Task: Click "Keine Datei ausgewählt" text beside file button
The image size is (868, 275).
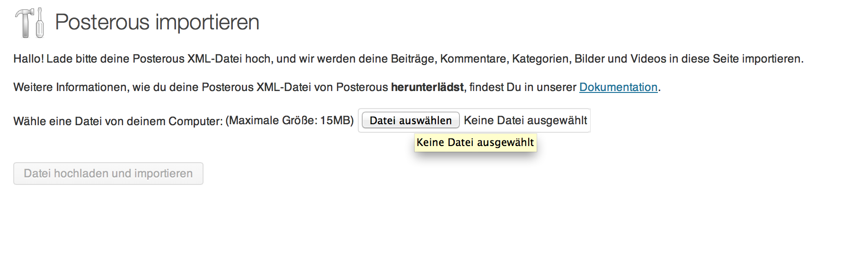Action: pyautogui.click(x=525, y=120)
